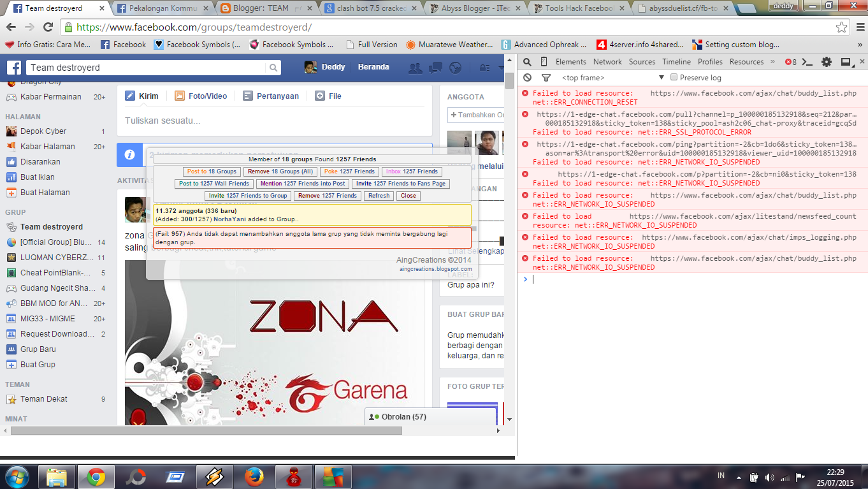Open the Facebook messages icon
Viewport: 868px width, 489px height.
click(436, 68)
